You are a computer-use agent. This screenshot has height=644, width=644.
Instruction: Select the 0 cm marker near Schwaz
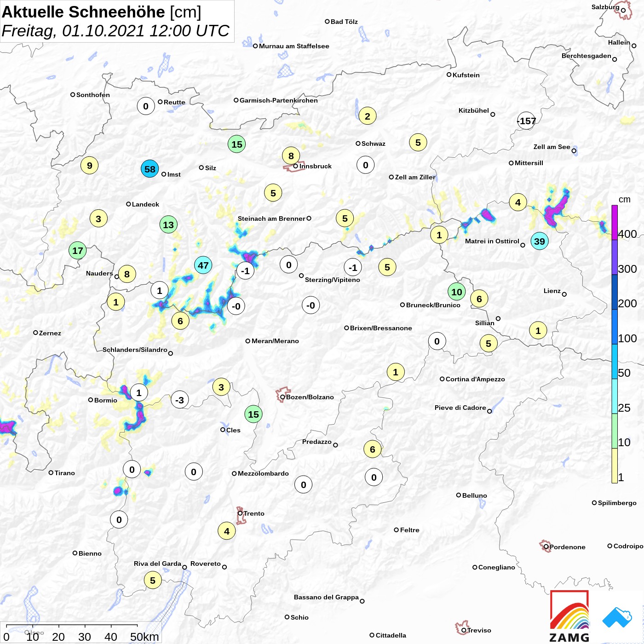tap(366, 165)
